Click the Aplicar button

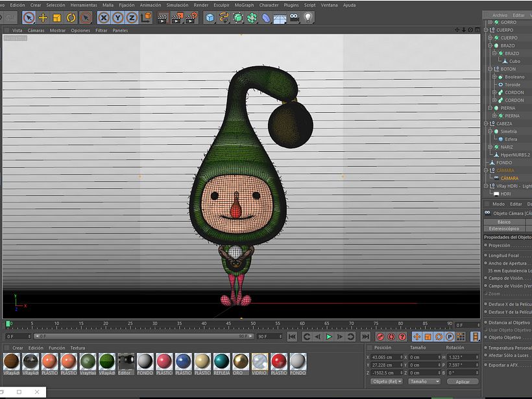click(x=463, y=381)
